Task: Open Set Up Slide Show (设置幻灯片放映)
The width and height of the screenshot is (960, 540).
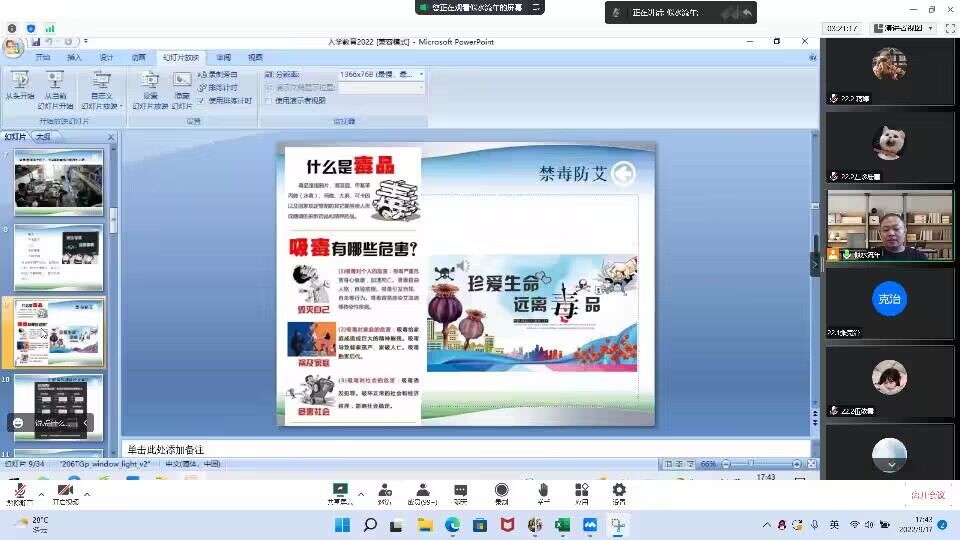Action: [150, 85]
